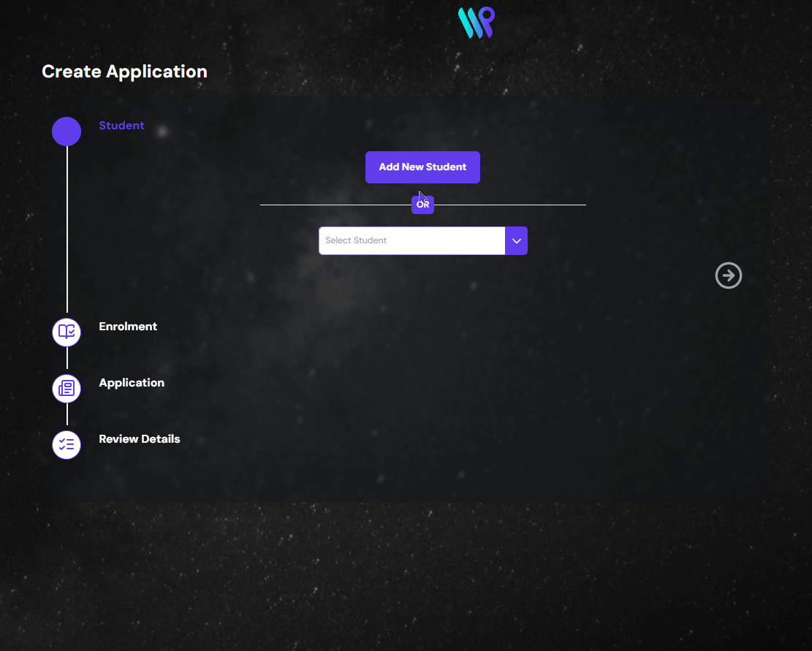
Task: Click the connector between Enrolment and Application
Action: 67,359
